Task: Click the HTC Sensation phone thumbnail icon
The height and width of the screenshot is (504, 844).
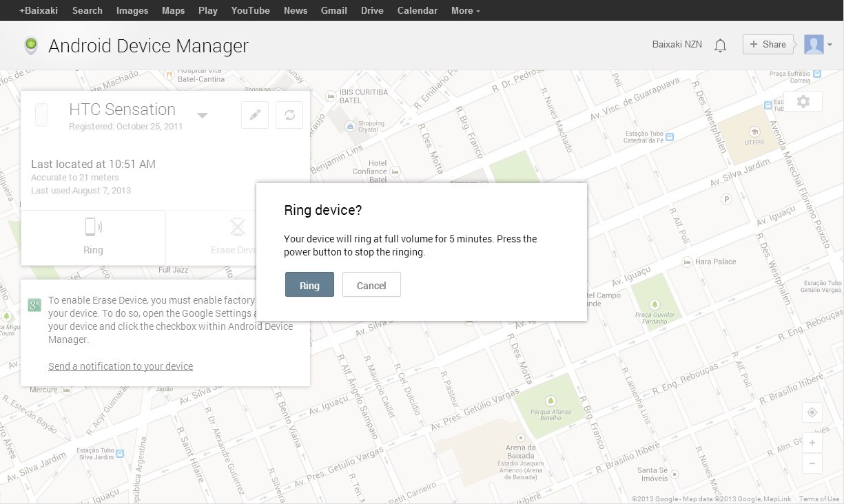Action: pos(41,115)
